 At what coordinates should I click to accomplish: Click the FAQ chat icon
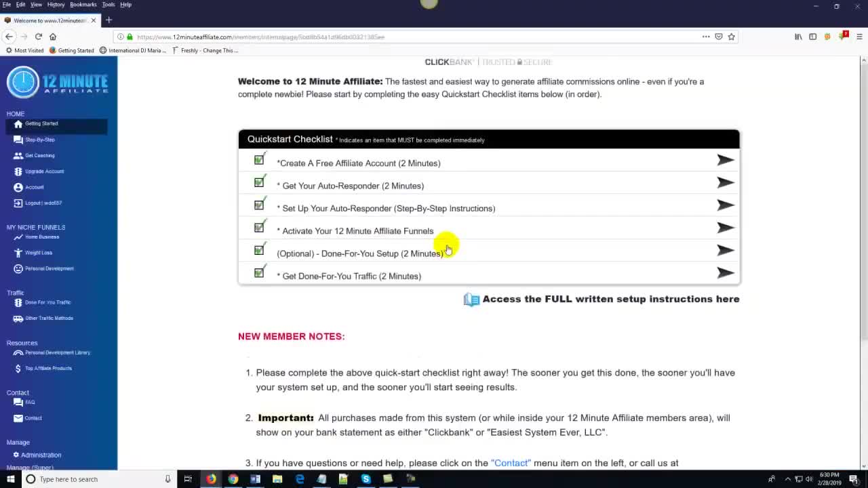(18, 403)
